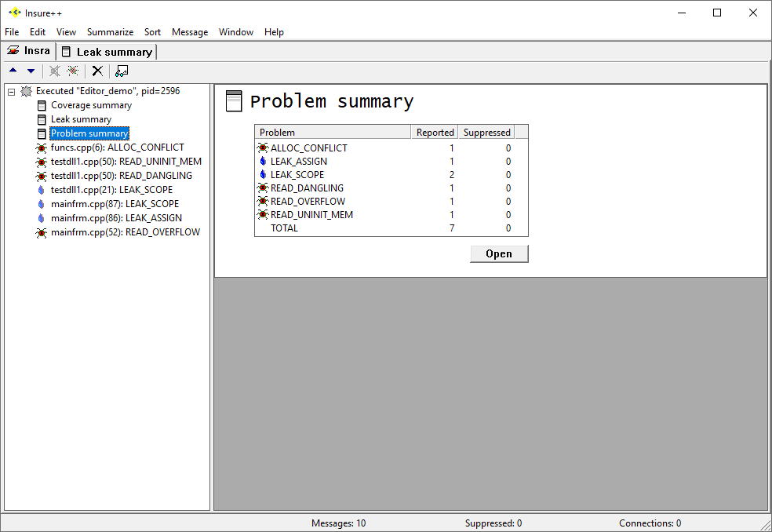The height and width of the screenshot is (532, 772).
Task: Click Connections: 0 in status bar
Action: pyautogui.click(x=650, y=523)
